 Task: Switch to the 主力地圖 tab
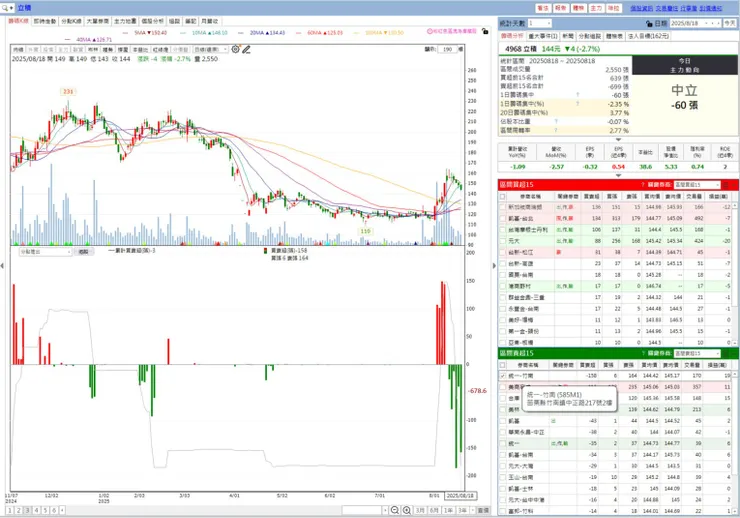click(x=125, y=21)
